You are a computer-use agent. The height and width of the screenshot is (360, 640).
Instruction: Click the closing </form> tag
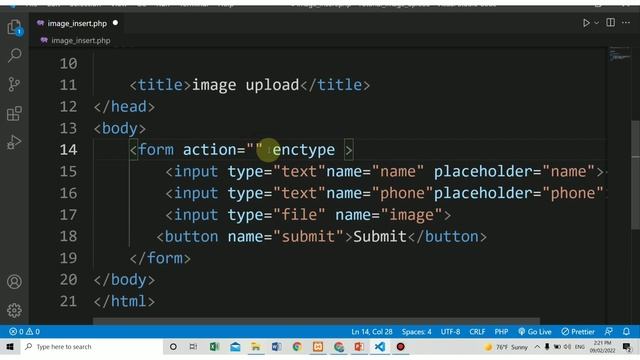coord(160,258)
